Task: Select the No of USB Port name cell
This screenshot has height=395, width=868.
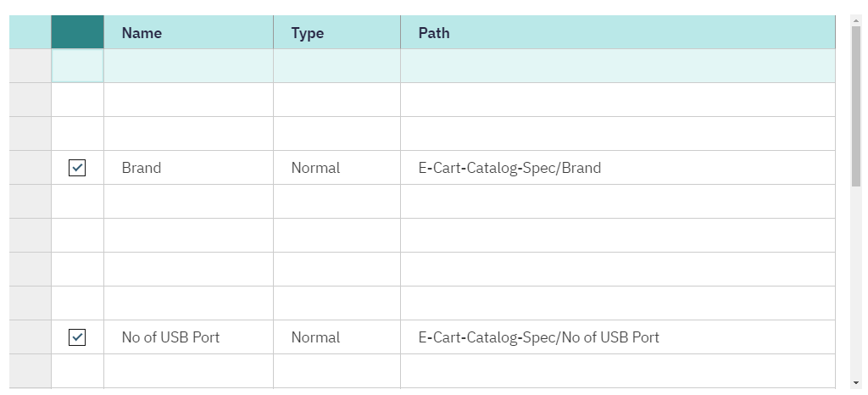Action: tap(189, 337)
